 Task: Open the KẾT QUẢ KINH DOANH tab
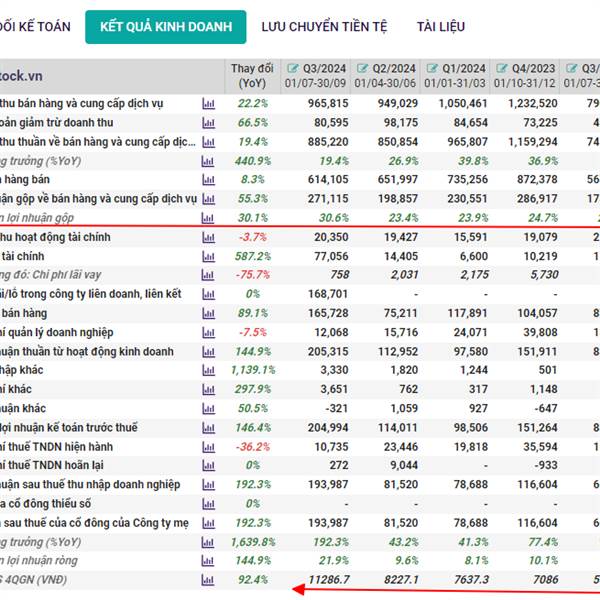pyautogui.click(x=166, y=27)
